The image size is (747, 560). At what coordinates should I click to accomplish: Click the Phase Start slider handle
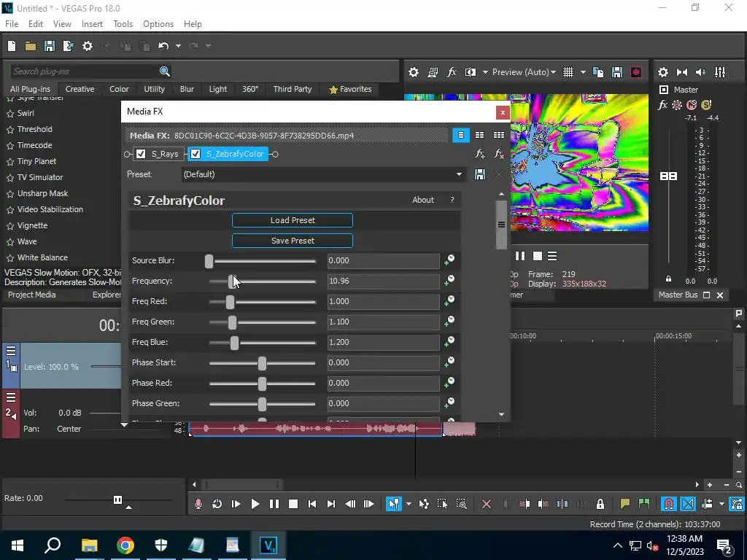coord(262,363)
